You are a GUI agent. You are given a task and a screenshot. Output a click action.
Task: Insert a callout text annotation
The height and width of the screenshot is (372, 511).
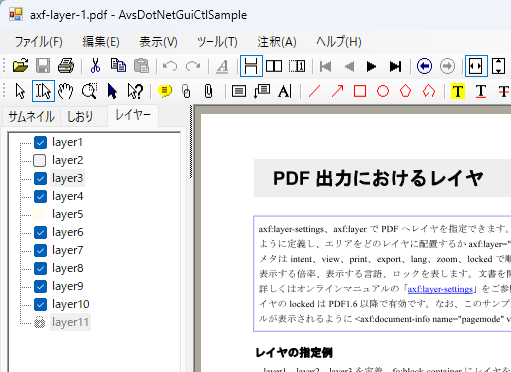[262, 91]
